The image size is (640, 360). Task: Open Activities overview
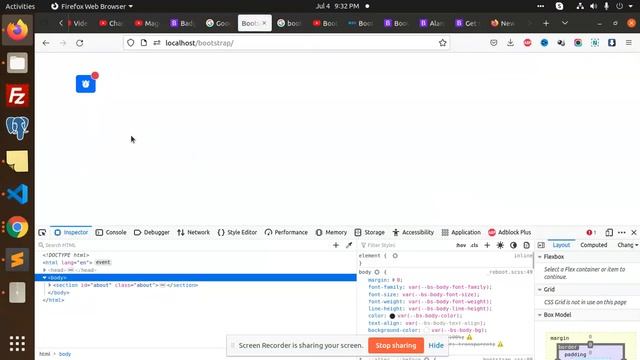coord(20,6)
